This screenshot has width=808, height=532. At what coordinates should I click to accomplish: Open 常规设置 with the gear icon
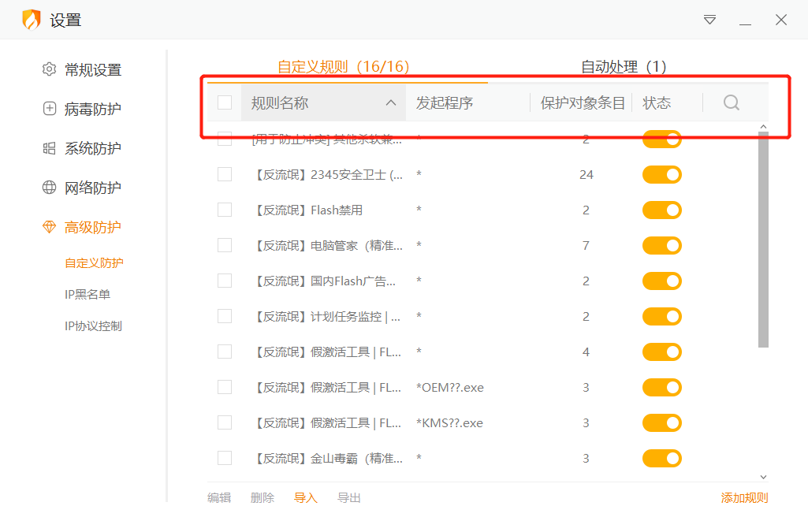tap(49, 69)
